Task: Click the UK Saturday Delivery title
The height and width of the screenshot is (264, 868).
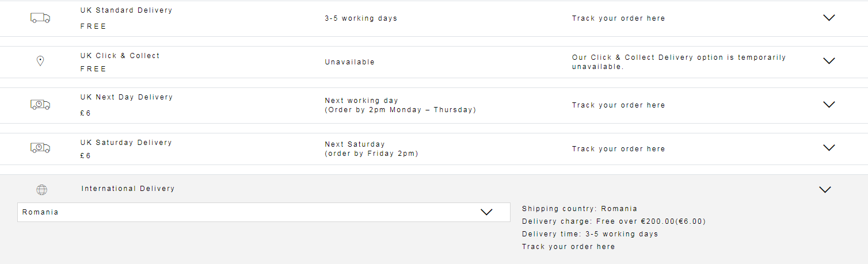Action: coord(126,143)
